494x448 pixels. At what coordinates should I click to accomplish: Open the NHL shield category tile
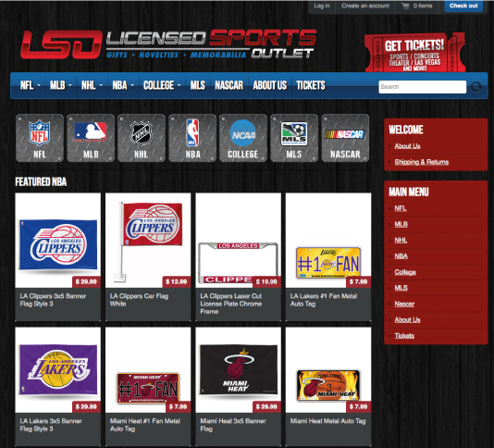(x=142, y=138)
